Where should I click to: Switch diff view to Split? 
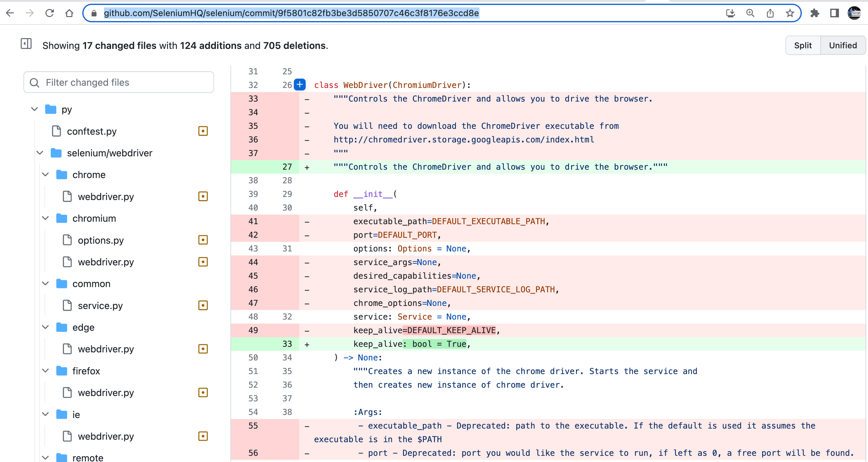pos(803,46)
